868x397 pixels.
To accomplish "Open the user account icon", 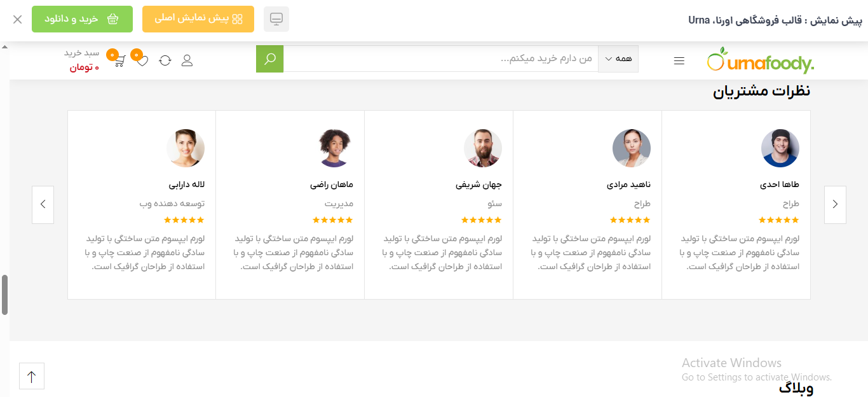I will [187, 60].
